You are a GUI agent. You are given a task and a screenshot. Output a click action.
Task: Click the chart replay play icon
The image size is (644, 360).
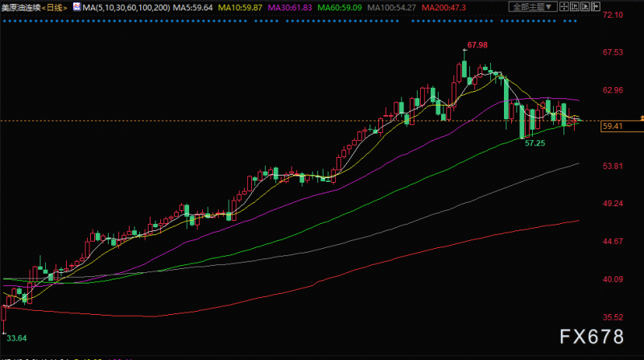pyautogui.click(x=585, y=6)
